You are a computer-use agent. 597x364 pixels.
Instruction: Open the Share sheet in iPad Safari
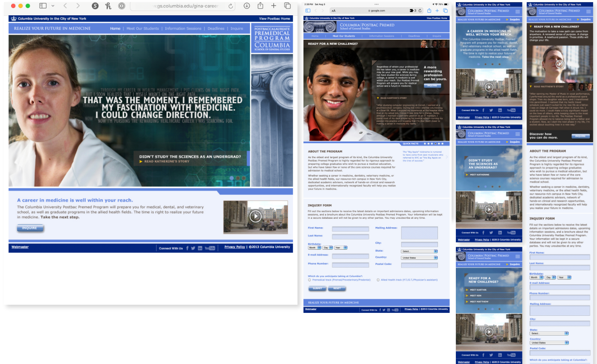click(x=429, y=11)
